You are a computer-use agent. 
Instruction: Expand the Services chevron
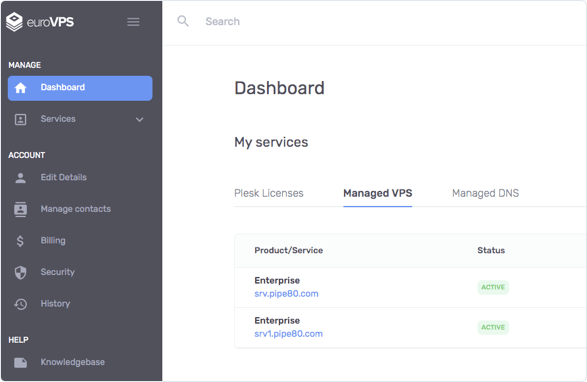(x=139, y=120)
